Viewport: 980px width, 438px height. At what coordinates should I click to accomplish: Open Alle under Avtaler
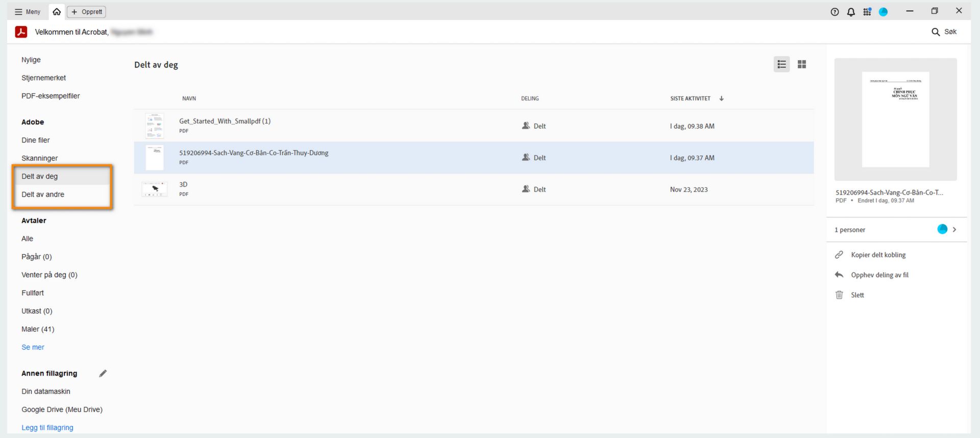click(27, 238)
